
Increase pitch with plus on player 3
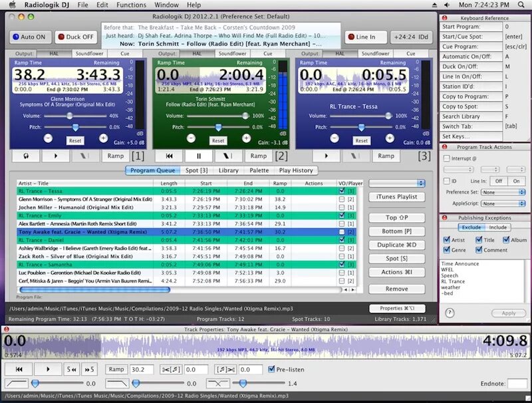coord(390,138)
